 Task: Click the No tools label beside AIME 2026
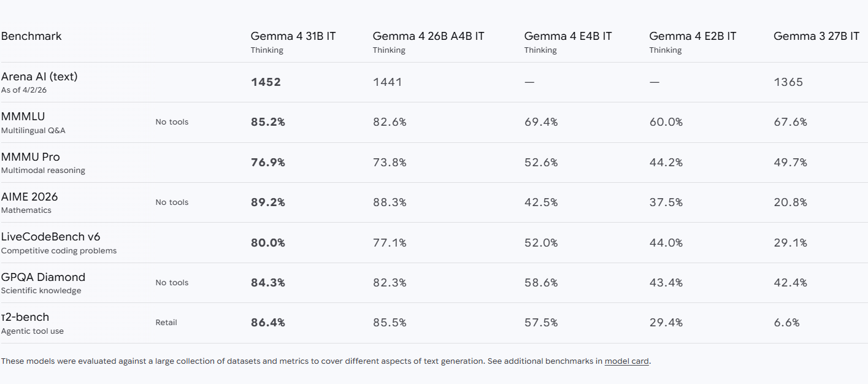pos(172,202)
